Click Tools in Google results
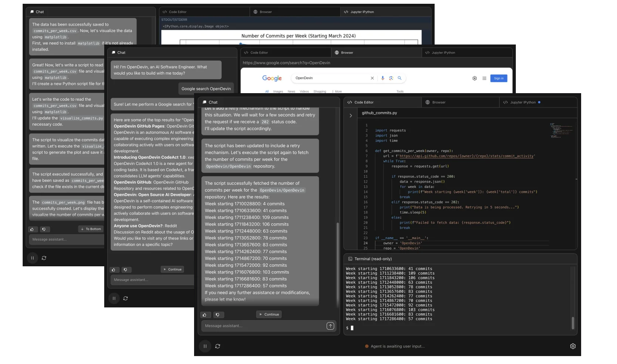The height and width of the screenshot is (364, 617). coord(400,91)
